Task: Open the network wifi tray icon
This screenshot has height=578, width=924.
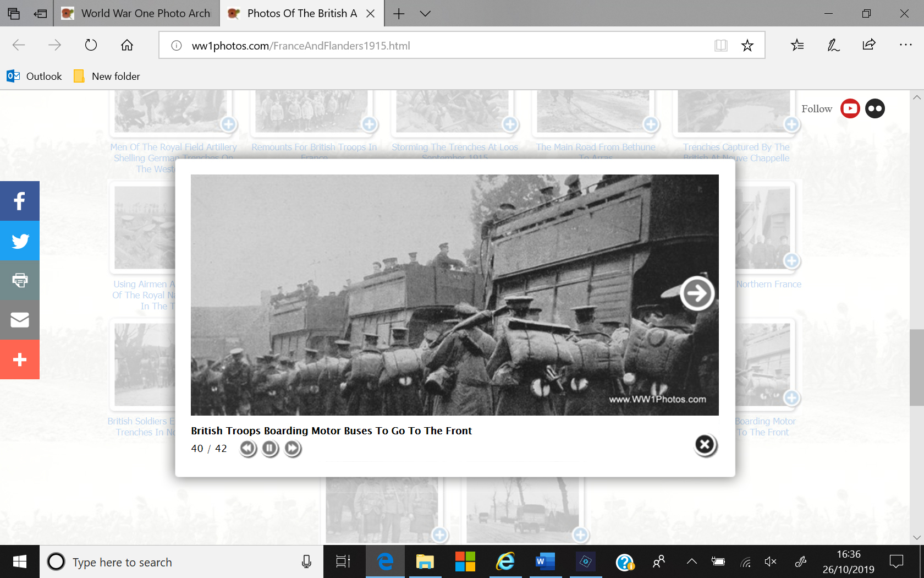Action: (745, 562)
